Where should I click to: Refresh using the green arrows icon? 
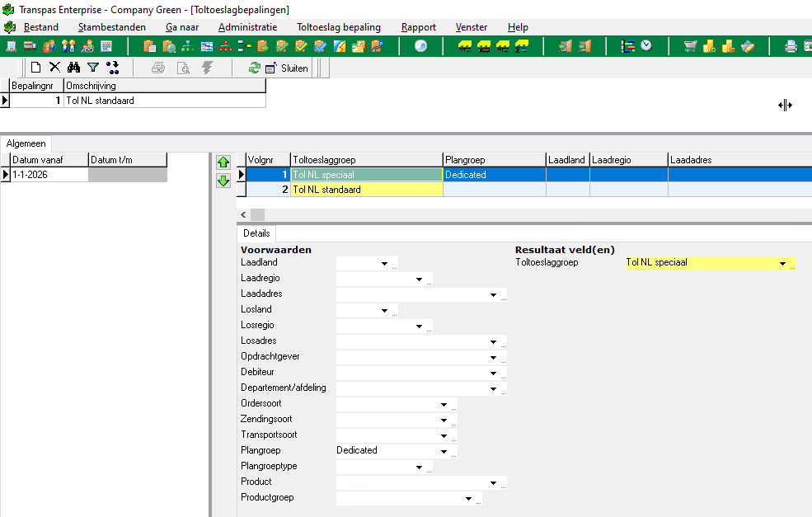click(254, 68)
